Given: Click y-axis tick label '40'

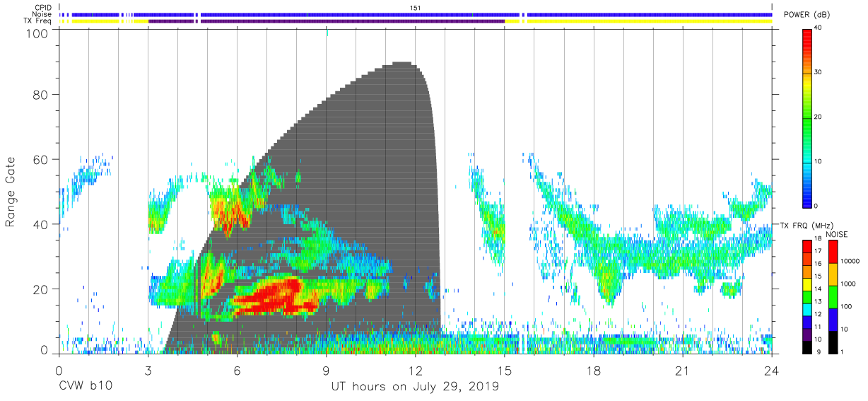Looking at the screenshot, I should coord(42,224).
